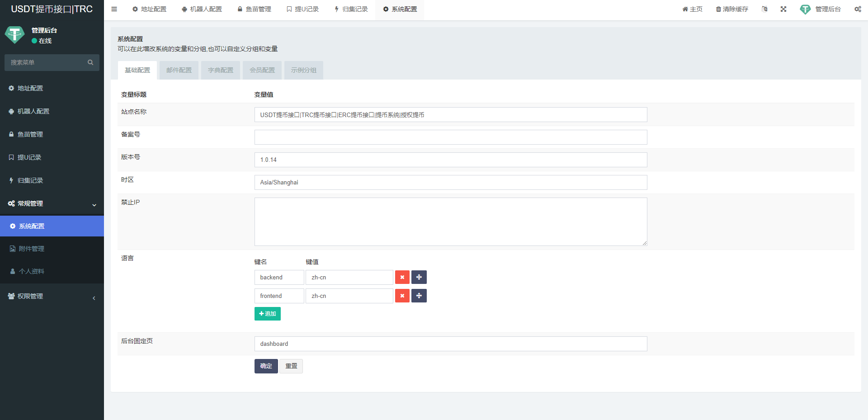This screenshot has width=868, height=420.
Task: Click the Tether logo in the sidebar
Action: 15,34
